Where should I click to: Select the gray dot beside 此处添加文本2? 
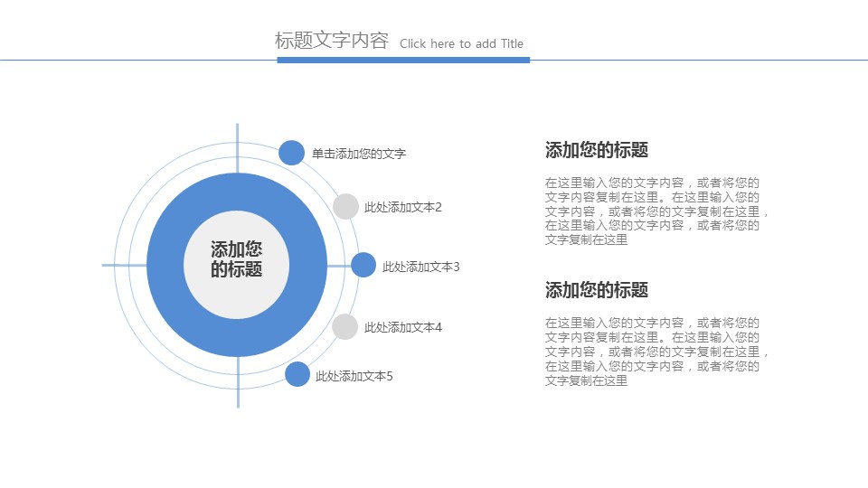click(345, 207)
